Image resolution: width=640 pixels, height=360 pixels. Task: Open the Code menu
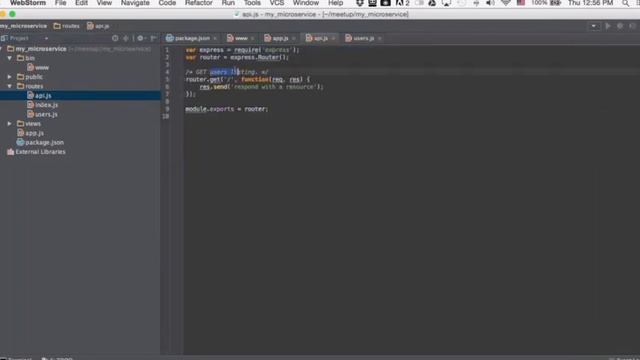[167, 3]
